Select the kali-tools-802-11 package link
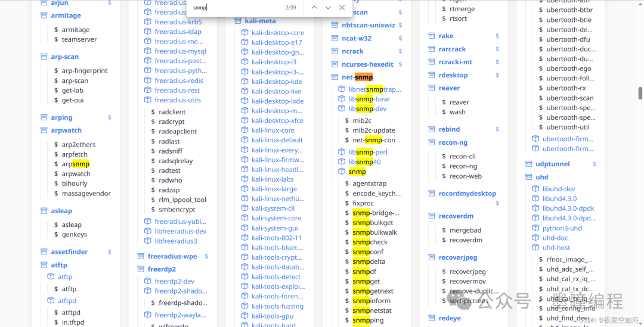 coord(277,238)
